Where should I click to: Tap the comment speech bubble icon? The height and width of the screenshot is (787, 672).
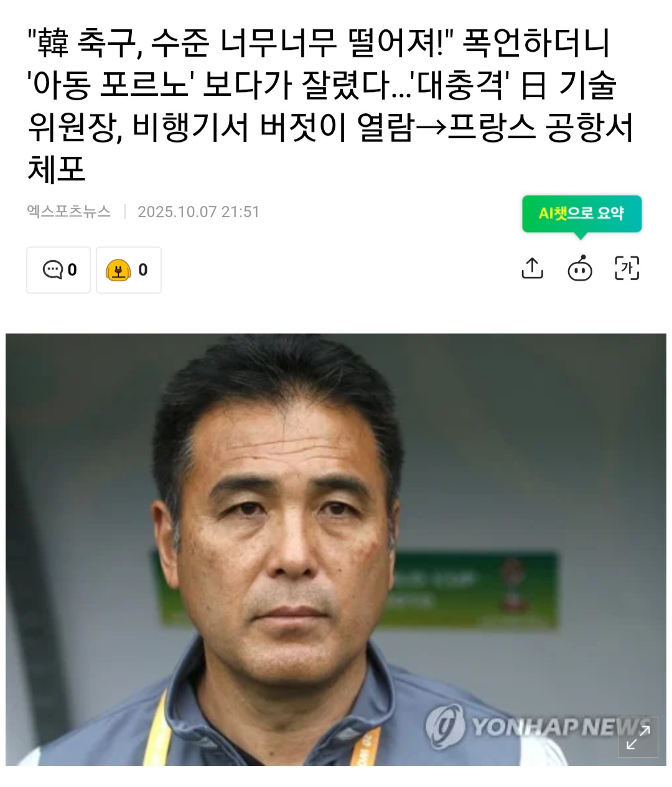tap(52, 270)
